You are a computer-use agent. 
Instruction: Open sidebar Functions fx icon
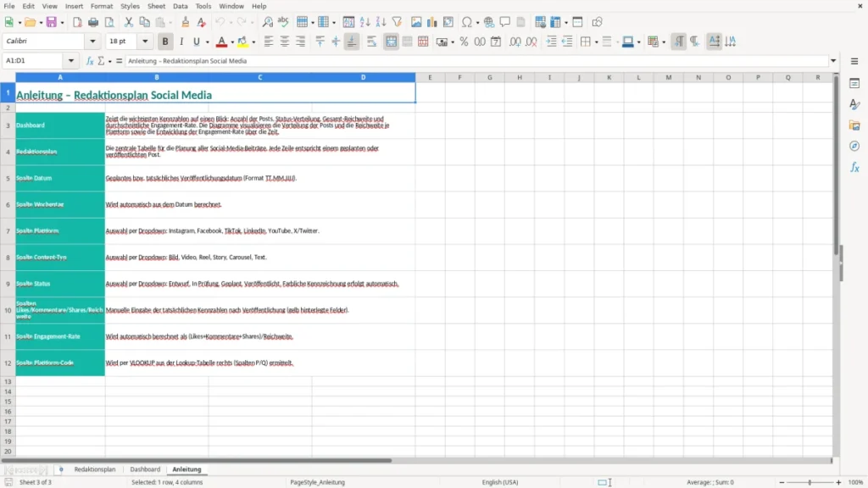point(854,167)
